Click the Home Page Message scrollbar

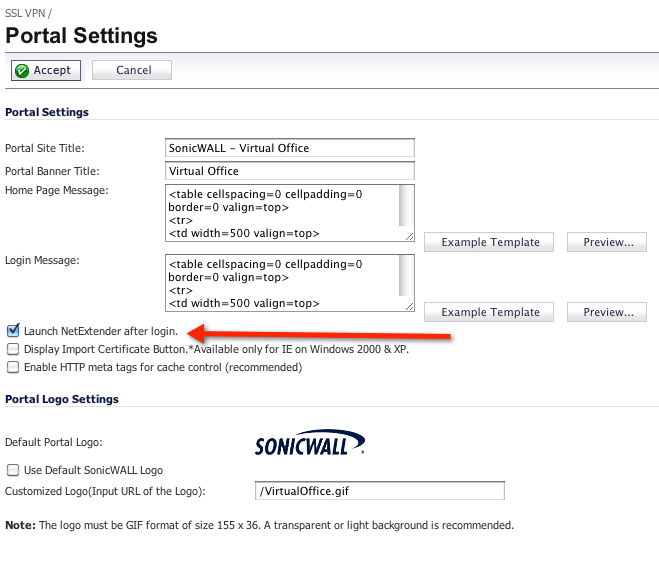click(x=406, y=206)
